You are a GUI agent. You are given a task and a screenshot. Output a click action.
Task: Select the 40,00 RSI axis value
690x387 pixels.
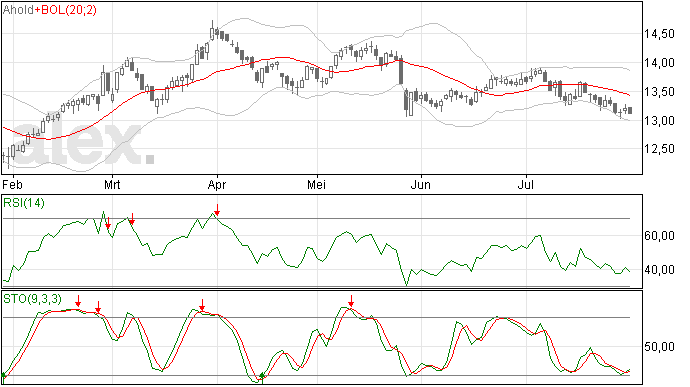[x=659, y=270]
